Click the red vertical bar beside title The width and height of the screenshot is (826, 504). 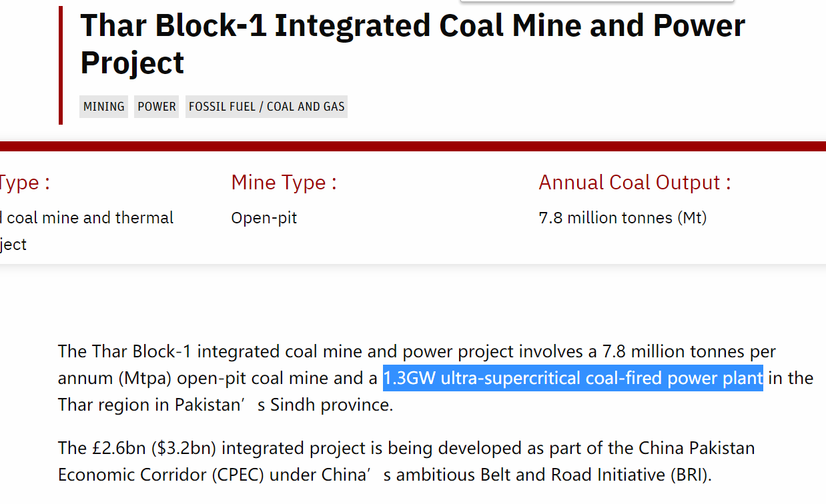click(61, 65)
